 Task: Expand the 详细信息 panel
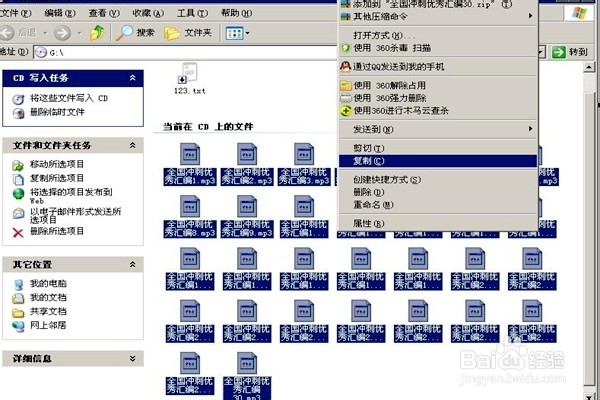[132, 359]
